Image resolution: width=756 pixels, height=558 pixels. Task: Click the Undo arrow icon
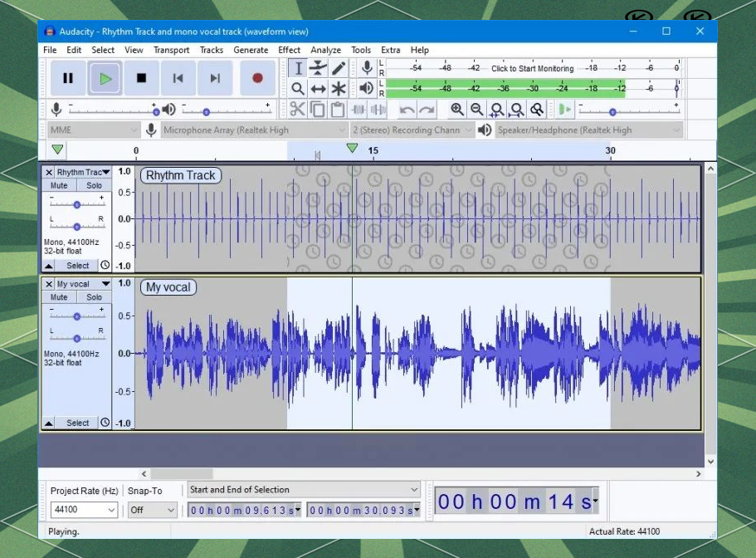tap(407, 110)
